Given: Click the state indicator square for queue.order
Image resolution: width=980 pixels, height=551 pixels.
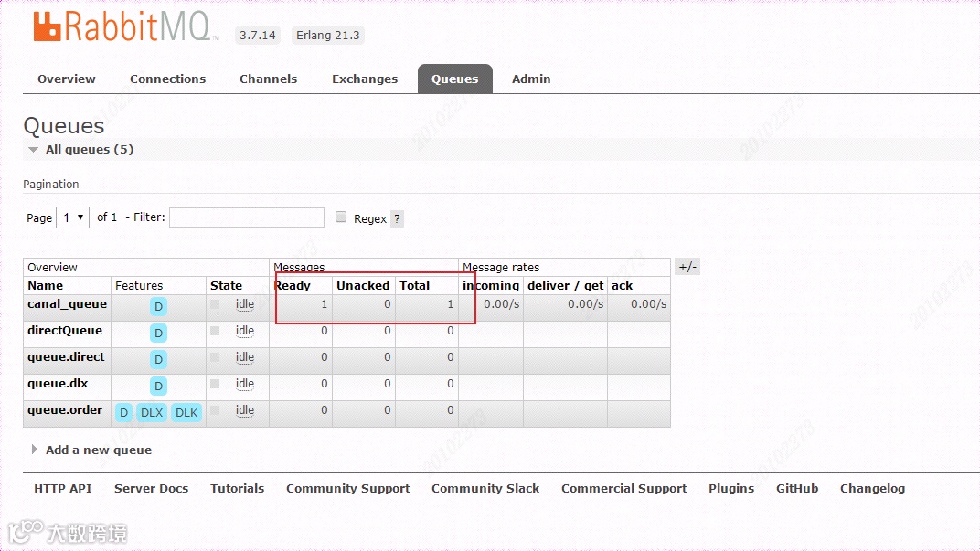Looking at the screenshot, I should 215,410.
